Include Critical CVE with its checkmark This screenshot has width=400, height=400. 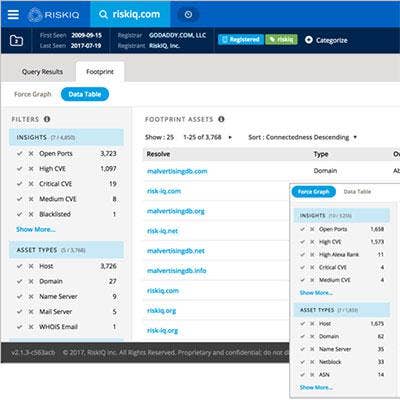coord(20,184)
